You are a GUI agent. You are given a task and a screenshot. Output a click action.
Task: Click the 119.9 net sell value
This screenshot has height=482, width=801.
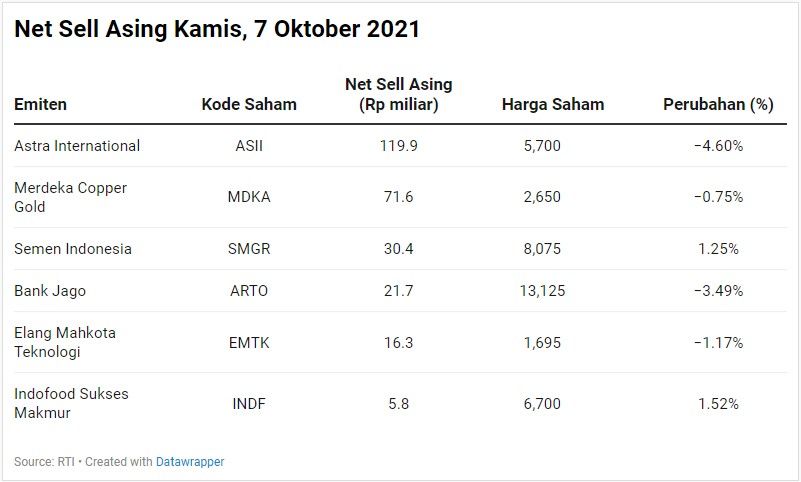point(398,146)
